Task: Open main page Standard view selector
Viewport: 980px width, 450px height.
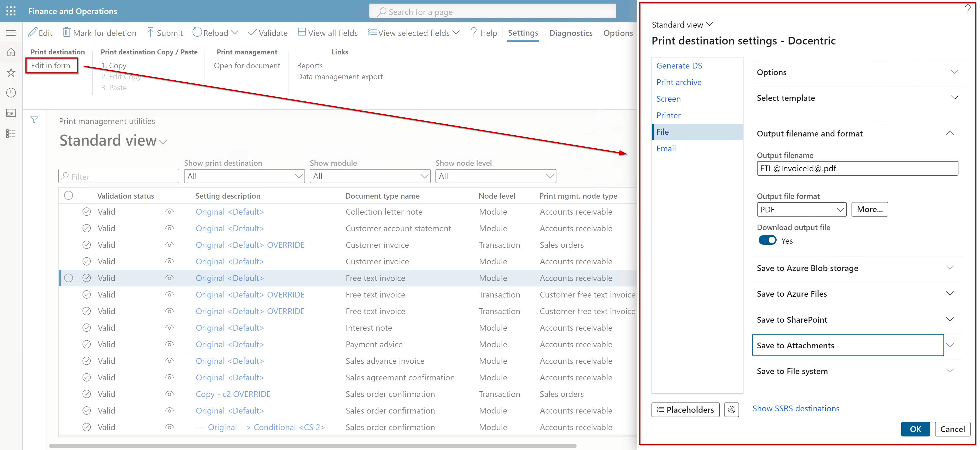Action: click(x=113, y=141)
